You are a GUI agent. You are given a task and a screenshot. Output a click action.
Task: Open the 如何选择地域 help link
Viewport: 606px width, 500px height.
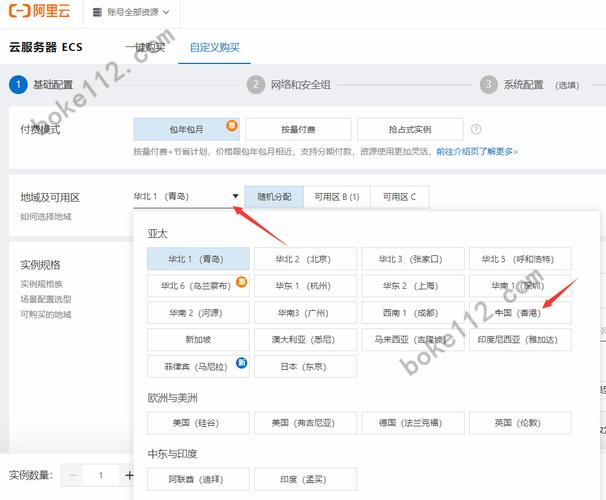46,216
